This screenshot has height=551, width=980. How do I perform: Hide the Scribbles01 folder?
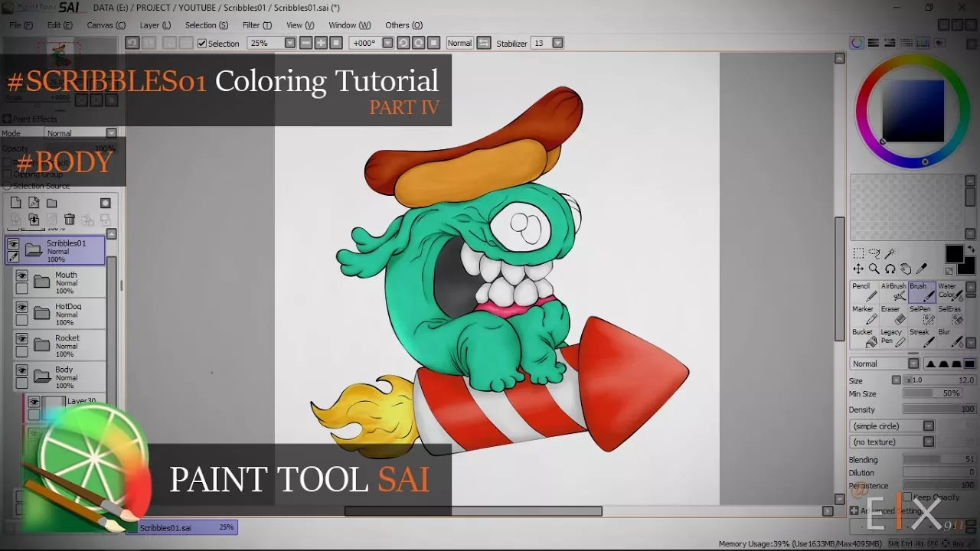coord(13,245)
